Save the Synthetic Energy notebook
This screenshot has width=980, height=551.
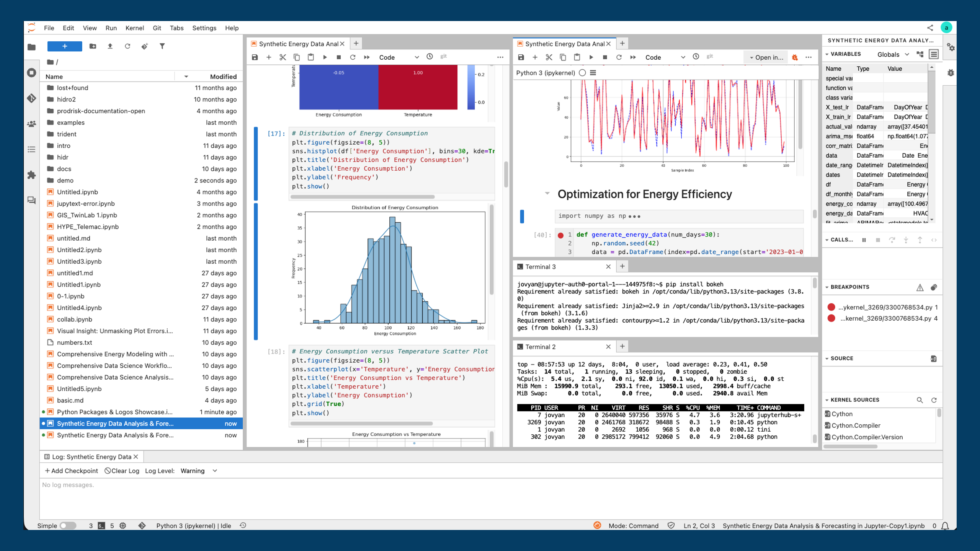pos(254,57)
